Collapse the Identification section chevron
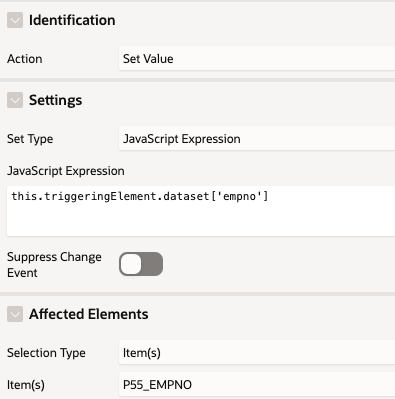This screenshot has width=395, height=399. click(x=15, y=20)
